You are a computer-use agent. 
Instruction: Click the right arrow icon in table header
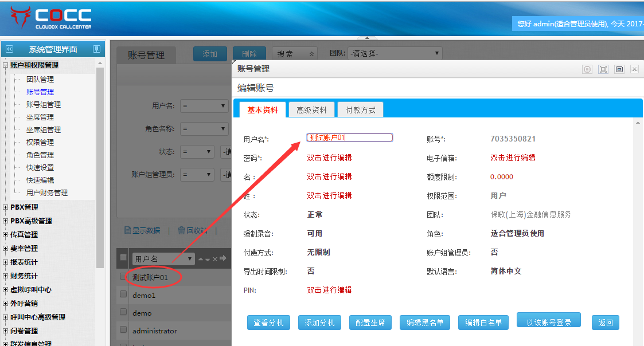pyautogui.click(x=223, y=258)
